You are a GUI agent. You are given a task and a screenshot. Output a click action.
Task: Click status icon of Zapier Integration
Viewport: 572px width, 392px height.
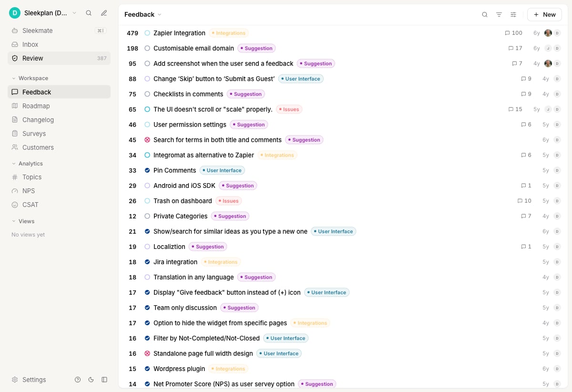[147, 33]
